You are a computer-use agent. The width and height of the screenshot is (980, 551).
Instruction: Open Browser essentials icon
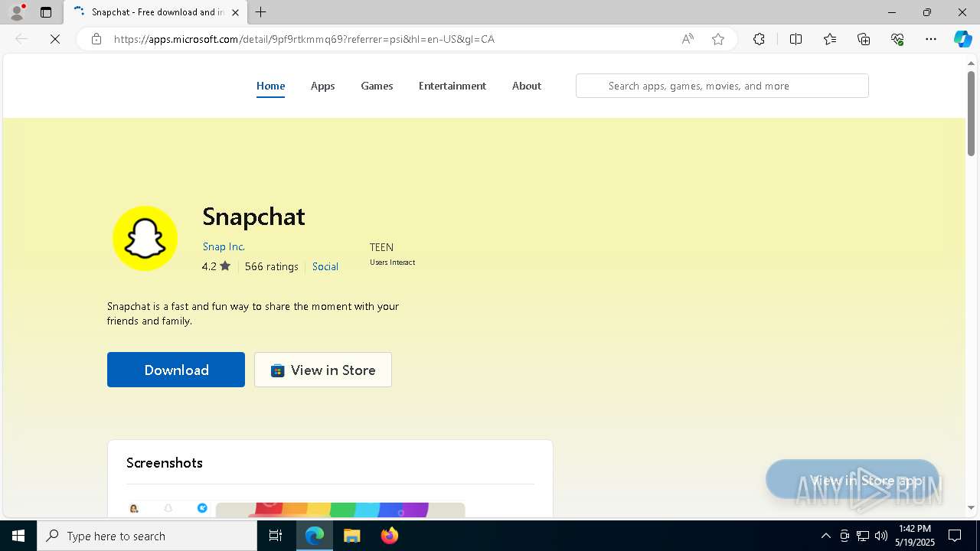click(x=897, y=39)
